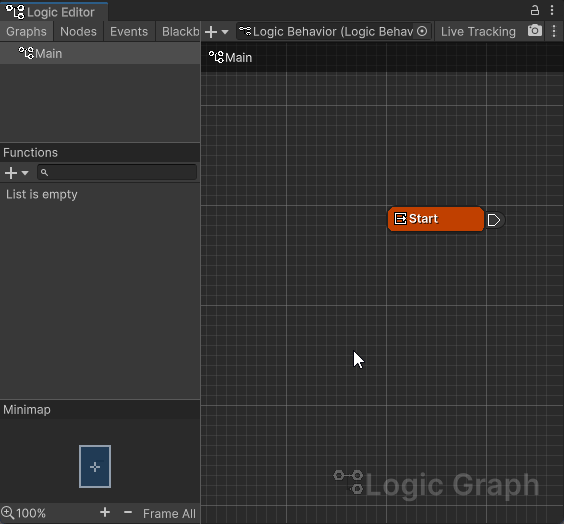This screenshot has width=564, height=524.
Task: Click the object picker circle icon
Action: pos(422,31)
